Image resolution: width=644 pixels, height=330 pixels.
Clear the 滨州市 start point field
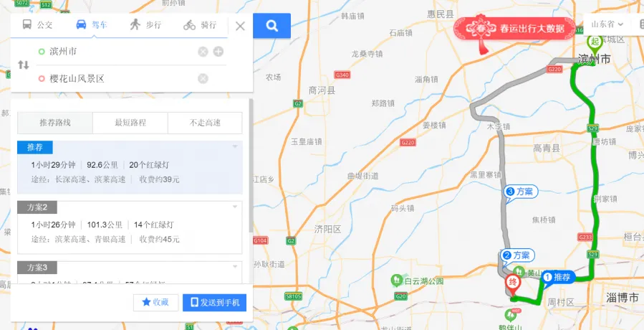click(x=203, y=52)
